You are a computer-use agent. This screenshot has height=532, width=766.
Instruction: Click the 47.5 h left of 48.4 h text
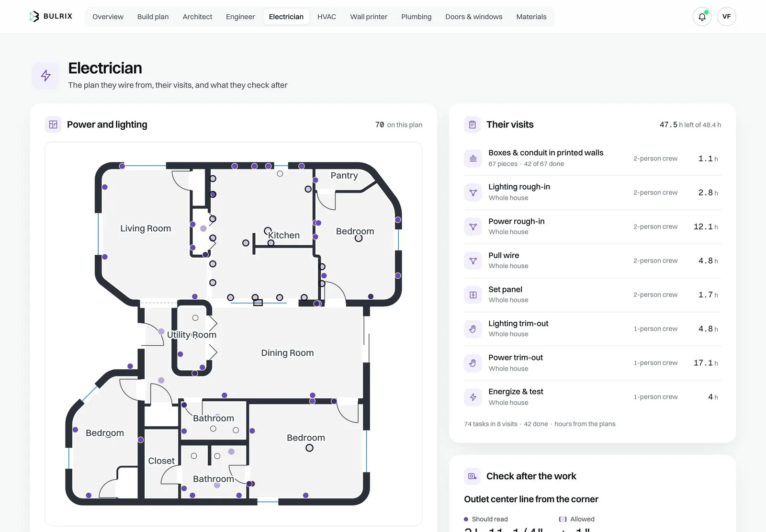tap(690, 125)
